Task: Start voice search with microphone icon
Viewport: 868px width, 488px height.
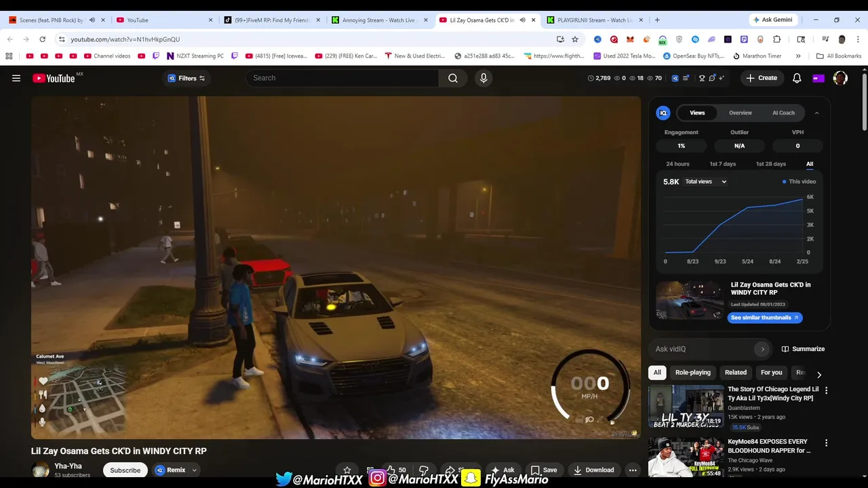Action: coord(484,78)
